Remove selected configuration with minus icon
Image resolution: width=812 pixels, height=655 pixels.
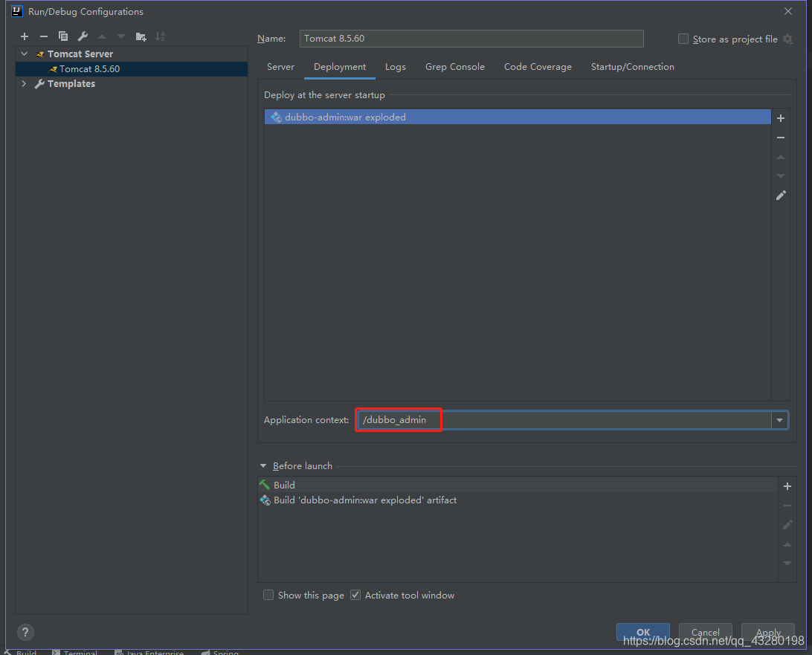pos(43,36)
